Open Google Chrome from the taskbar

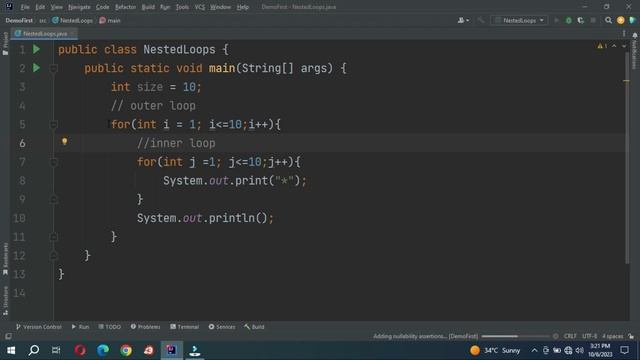[126, 350]
